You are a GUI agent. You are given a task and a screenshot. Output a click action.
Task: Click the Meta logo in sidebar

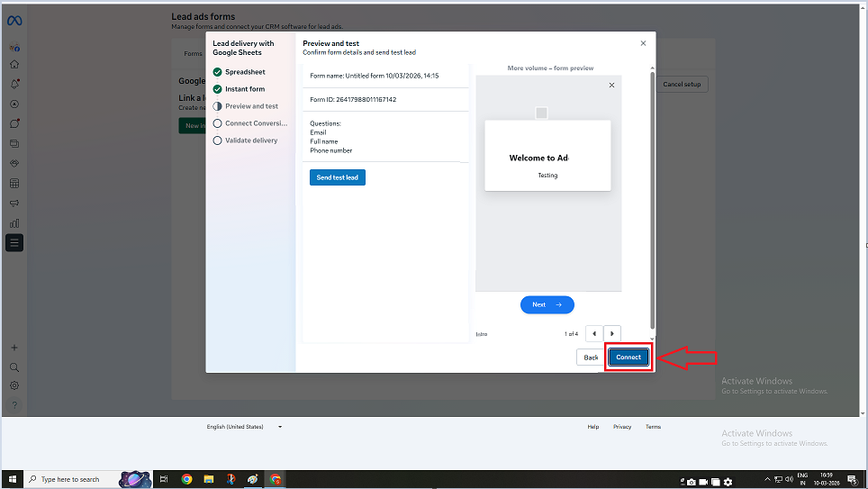[x=14, y=21]
